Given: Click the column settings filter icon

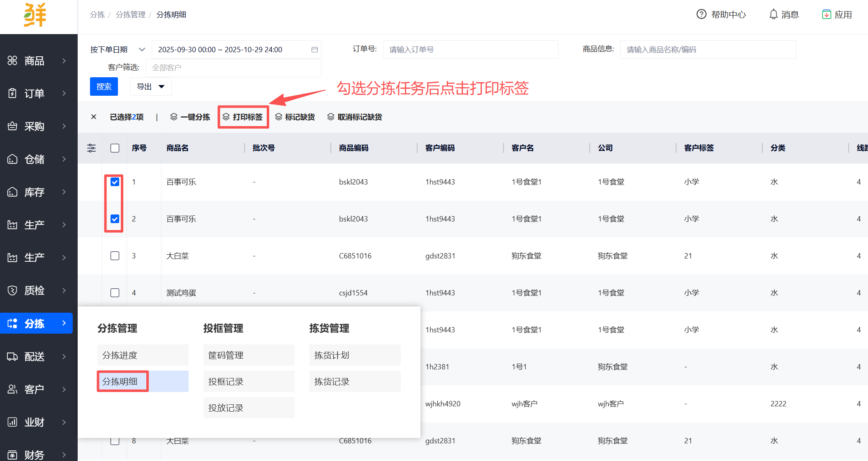Looking at the screenshot, I should (x=91, y=148).
